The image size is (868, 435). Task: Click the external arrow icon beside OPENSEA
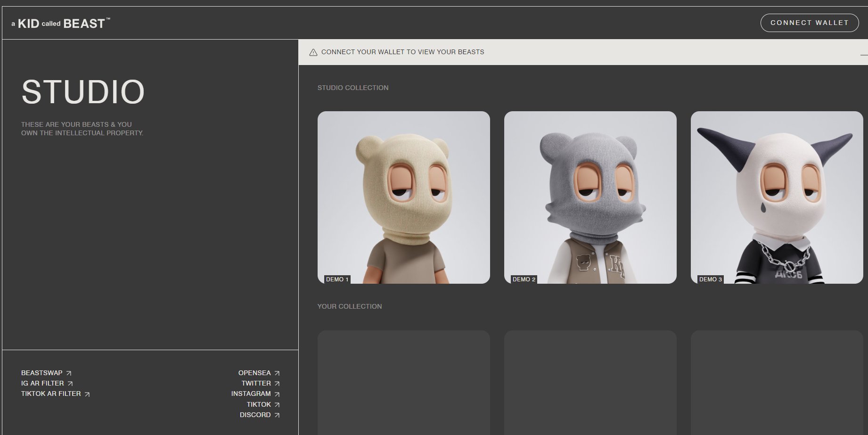pos(277,373)
